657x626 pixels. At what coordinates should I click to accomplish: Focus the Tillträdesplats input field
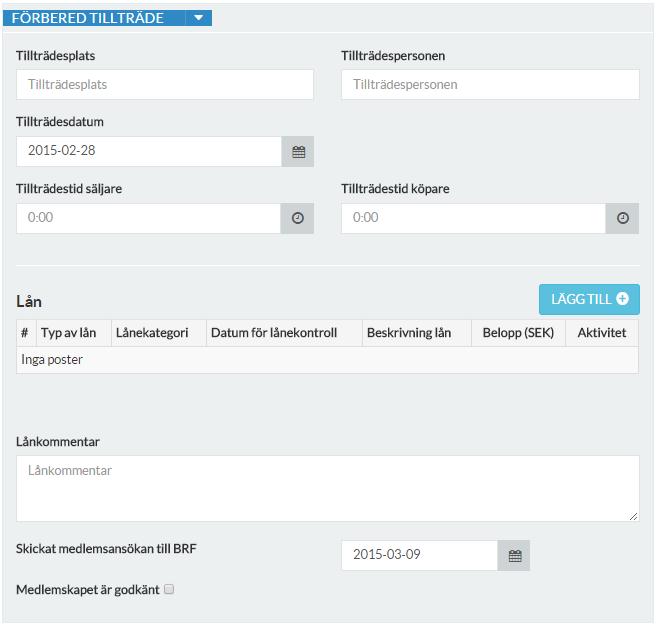[165, 85]
